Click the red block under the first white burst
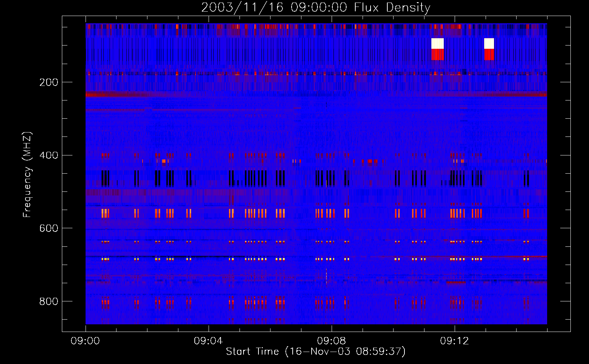This screenshot has height=364, width=589. [x=438, y=55]
